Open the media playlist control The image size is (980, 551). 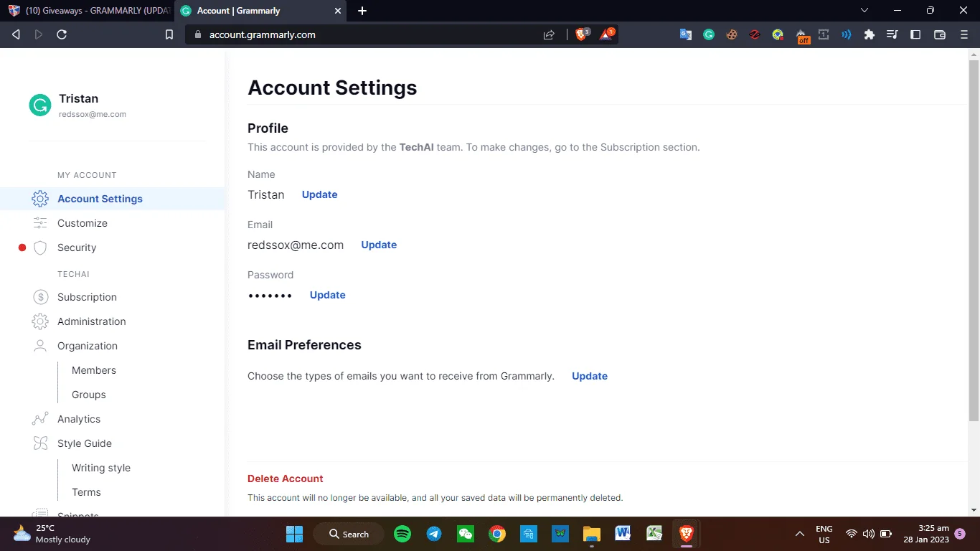892,34
